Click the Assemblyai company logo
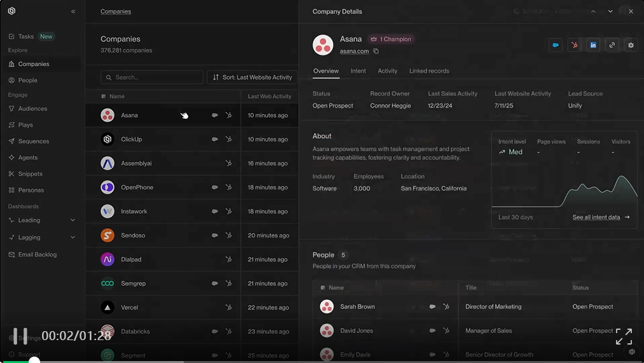Image resolution: width=644 pixels, height=363 pixels. pos(108,163)
